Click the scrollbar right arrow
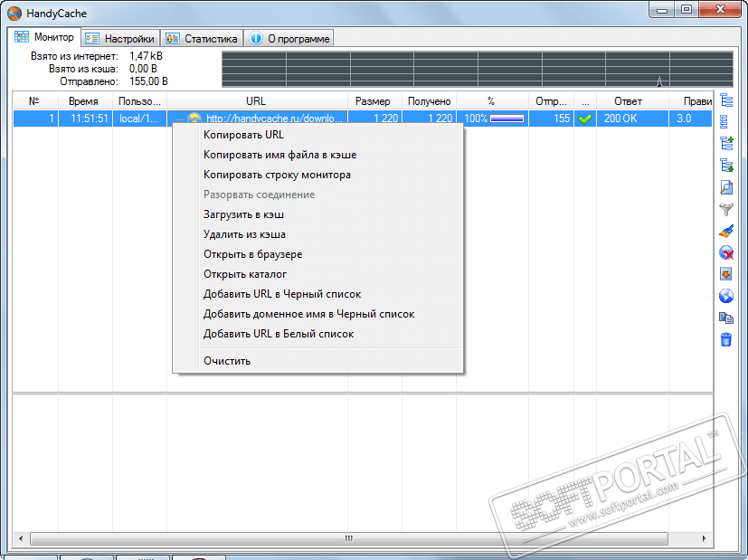 coord(704,538)
